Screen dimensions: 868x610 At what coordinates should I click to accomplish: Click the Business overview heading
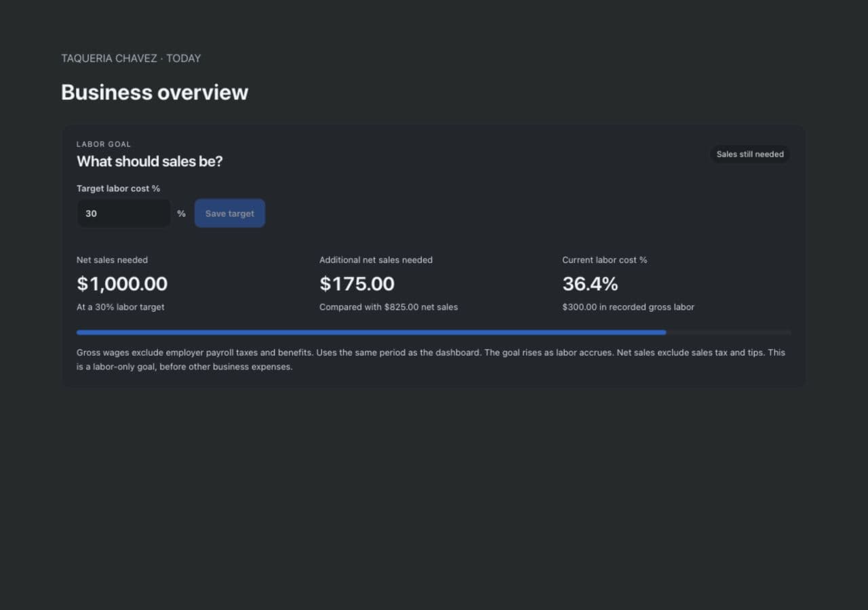155,92
